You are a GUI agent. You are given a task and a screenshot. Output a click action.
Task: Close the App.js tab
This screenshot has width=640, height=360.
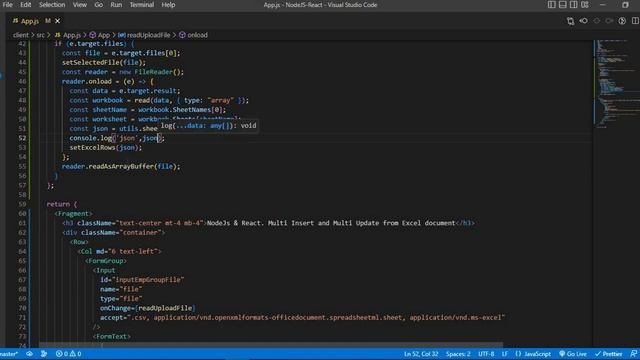point(58,21)
